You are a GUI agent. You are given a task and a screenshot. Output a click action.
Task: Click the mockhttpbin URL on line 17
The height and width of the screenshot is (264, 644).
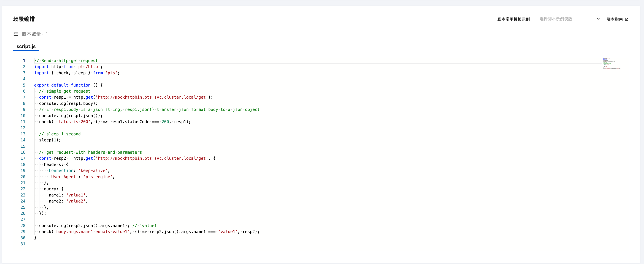[x=151, y=158]
